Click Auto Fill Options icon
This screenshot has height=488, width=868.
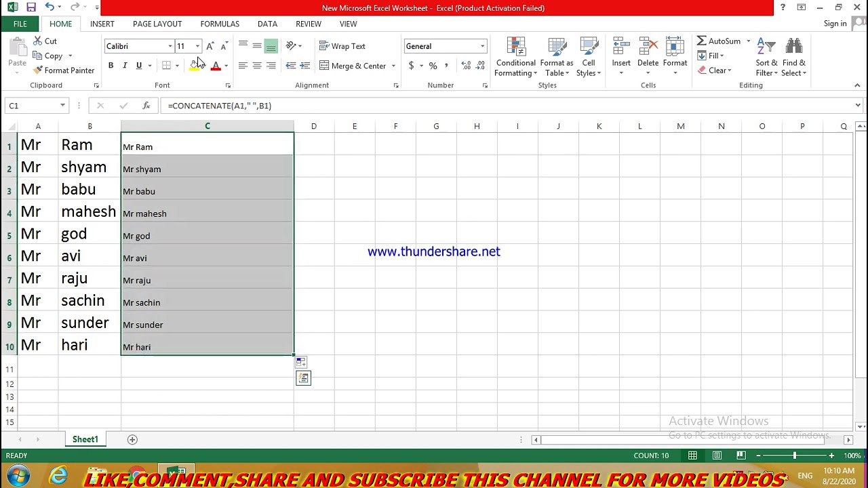click(x=301, y=363)
